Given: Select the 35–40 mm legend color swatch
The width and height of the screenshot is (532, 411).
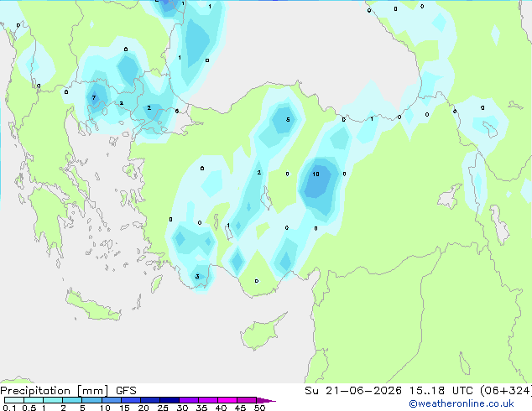Looking at the screenshot, I should pyautogui.click(x=207, y=400).
